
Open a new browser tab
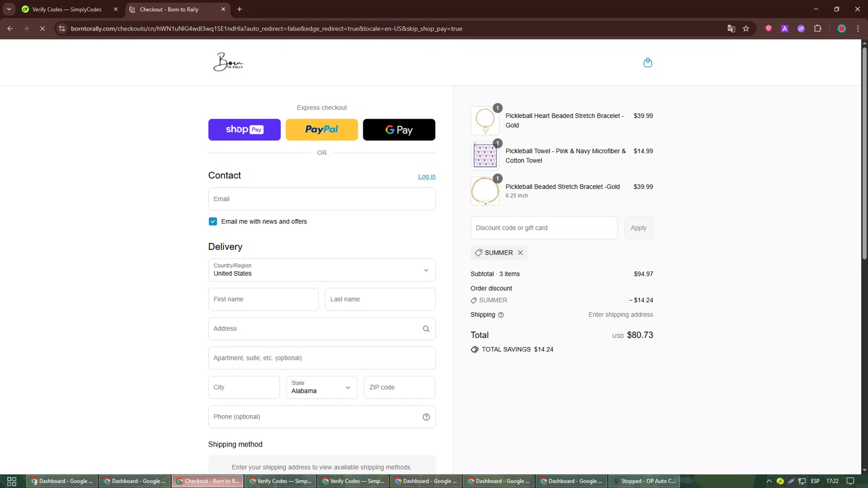240,9
